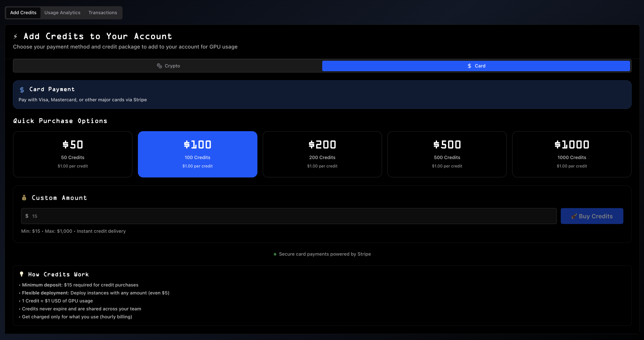Switch to the Usage Analytics tab
The height and width of the screenshot is (340, 644).
(x=62, y=12)
